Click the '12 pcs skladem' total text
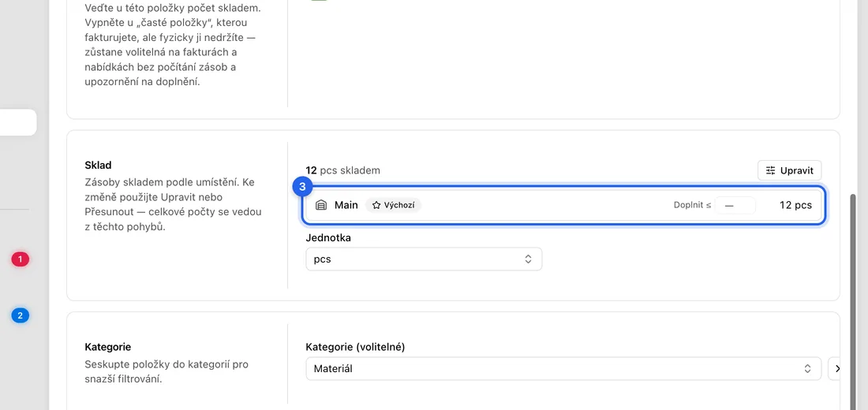The image size is (868, 410). 342,170
